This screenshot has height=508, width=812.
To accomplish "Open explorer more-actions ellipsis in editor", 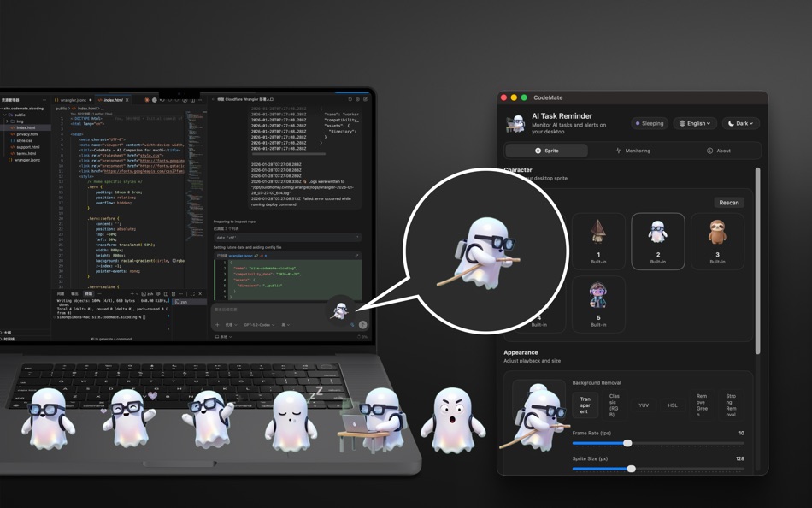I will pyautogui.click(x=44, y=100).
